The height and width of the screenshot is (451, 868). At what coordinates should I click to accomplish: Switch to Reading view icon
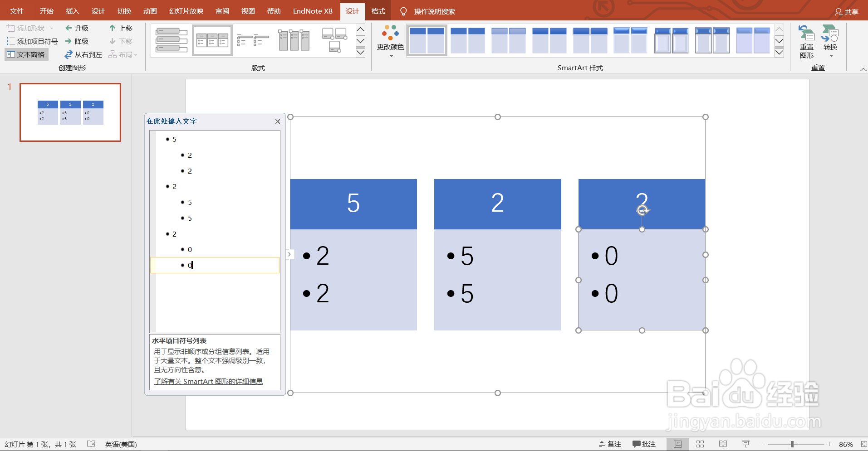pyautogui.click(x=723, y=444)
